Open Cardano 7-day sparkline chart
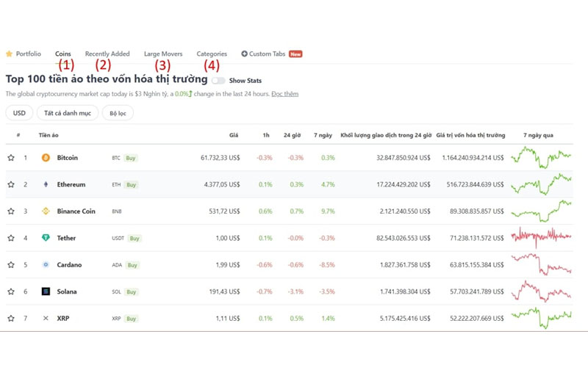 [541, 264]
